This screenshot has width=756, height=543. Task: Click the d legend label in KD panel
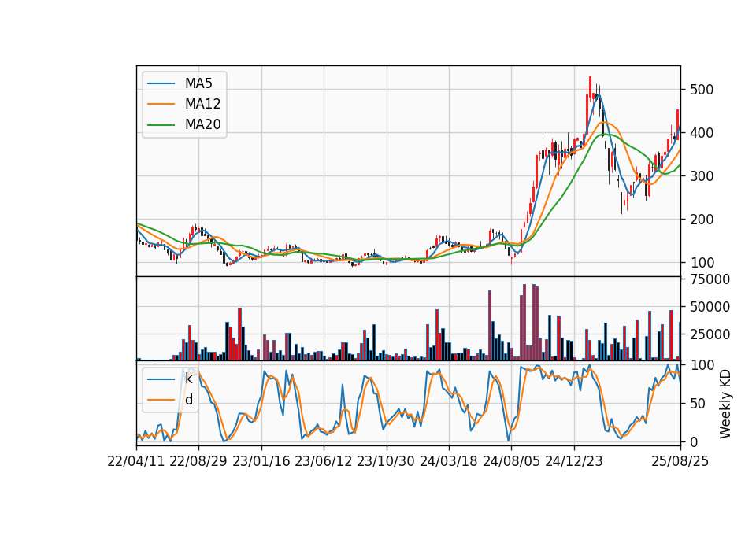[x=189, y=400]
